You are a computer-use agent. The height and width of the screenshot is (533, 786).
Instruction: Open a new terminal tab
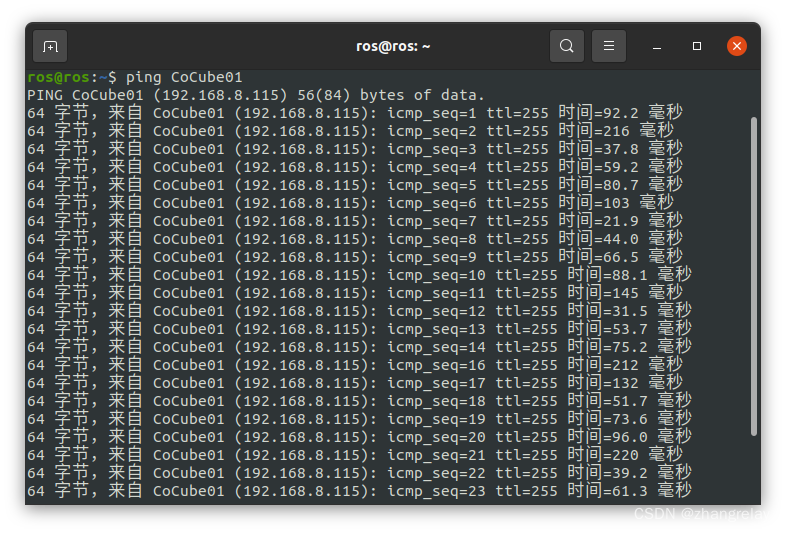[x=50, y=46]
